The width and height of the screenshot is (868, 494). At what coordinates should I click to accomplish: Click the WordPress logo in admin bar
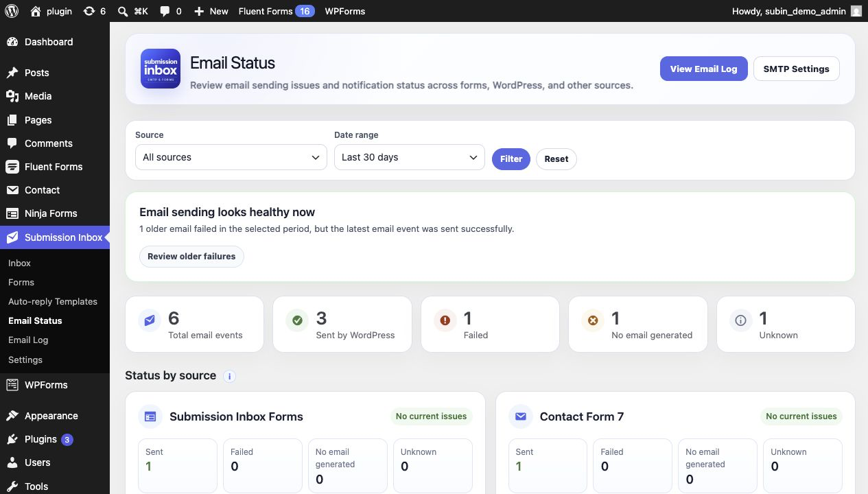coord(13,11)
